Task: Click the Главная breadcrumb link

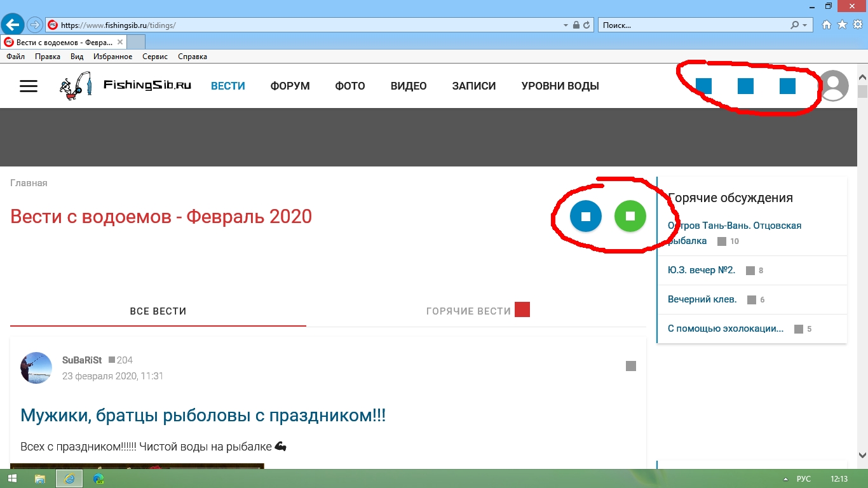Action: click(29, 183)
